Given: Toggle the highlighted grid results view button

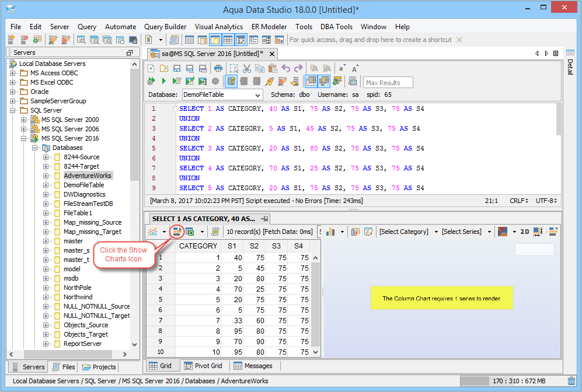Looking at the screenshot, I should coord(311,81).
